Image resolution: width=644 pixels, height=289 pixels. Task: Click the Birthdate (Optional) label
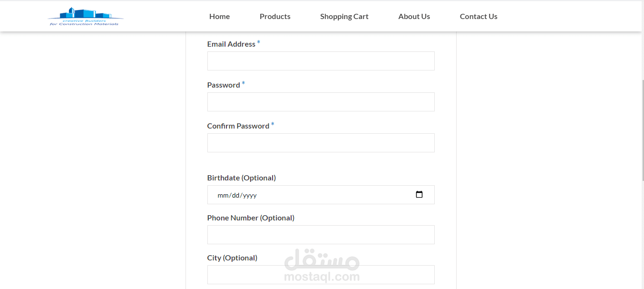(x=241, y=178)
